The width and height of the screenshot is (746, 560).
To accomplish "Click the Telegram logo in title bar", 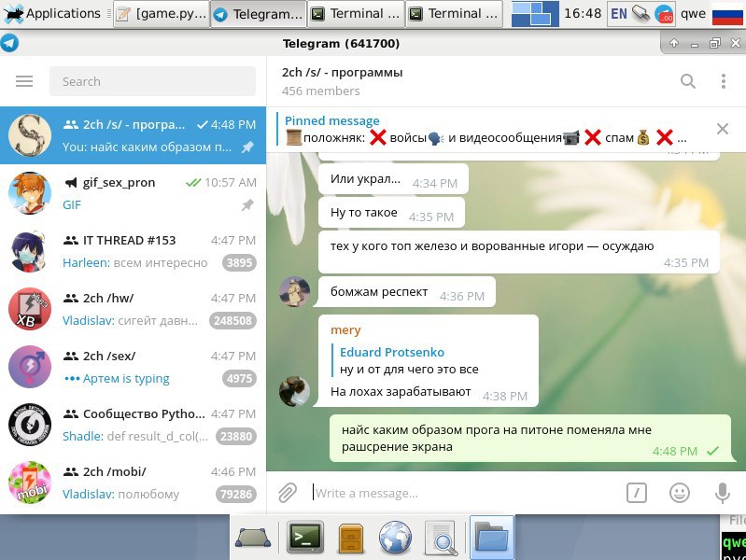I will [9, 43].
